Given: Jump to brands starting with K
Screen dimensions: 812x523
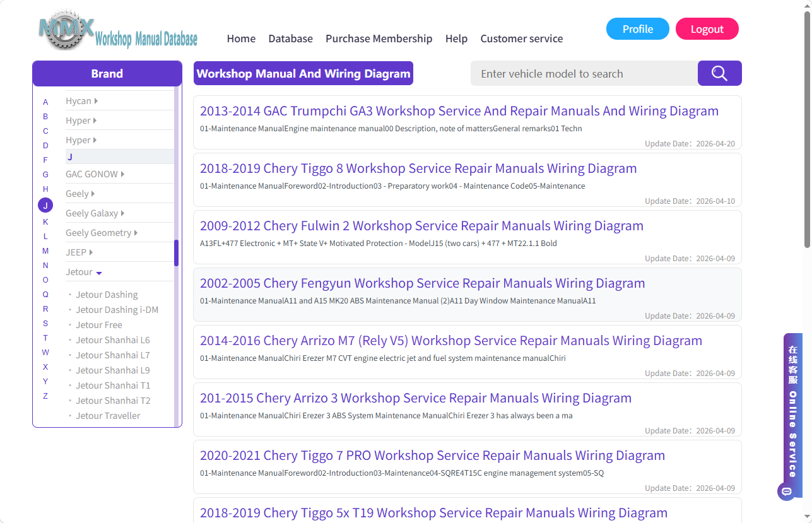Looking at the screenshot, I should point(45,222).
